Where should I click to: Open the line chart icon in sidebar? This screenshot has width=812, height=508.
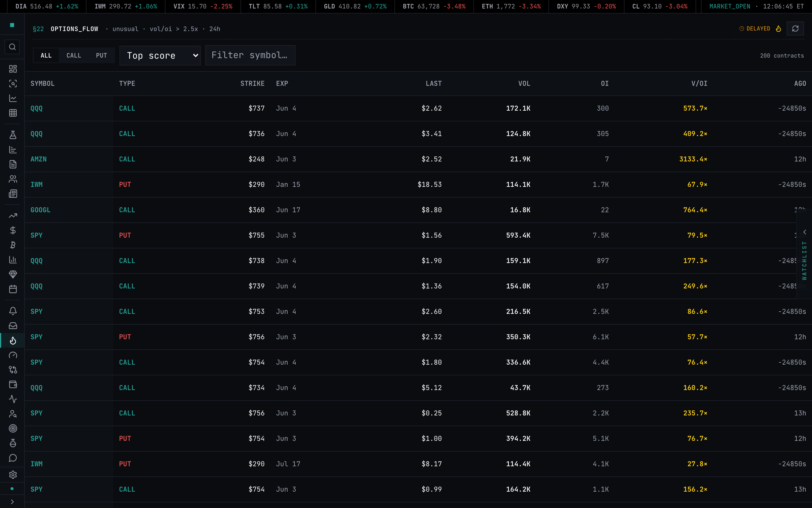[13, 98]
